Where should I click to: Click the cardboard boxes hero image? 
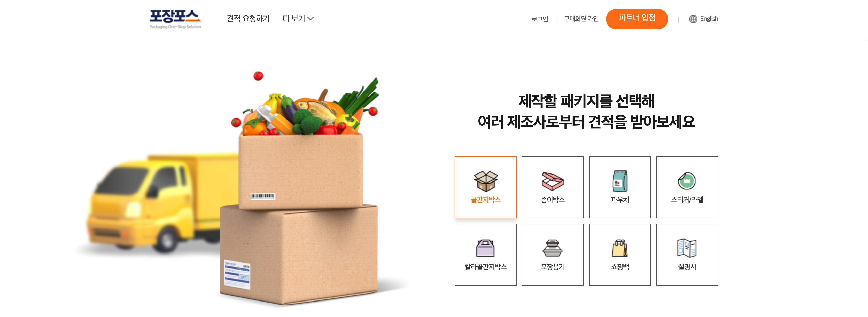click(x=299, y=219)
